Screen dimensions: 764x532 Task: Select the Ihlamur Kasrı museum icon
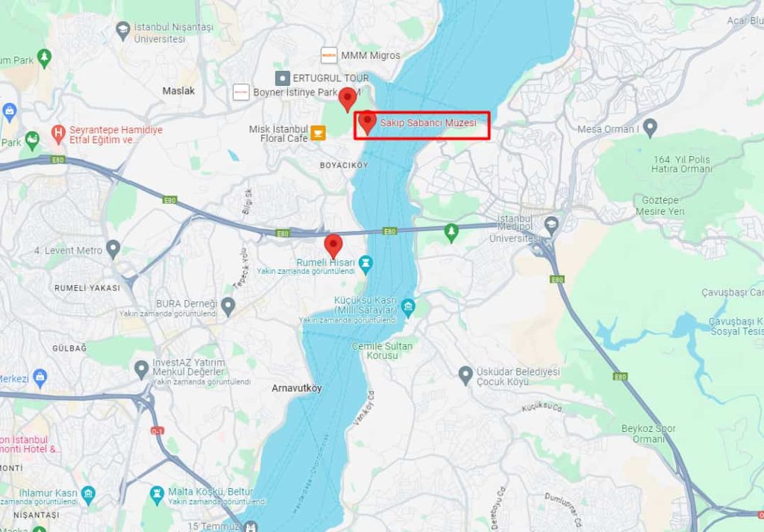pos(88,495)
